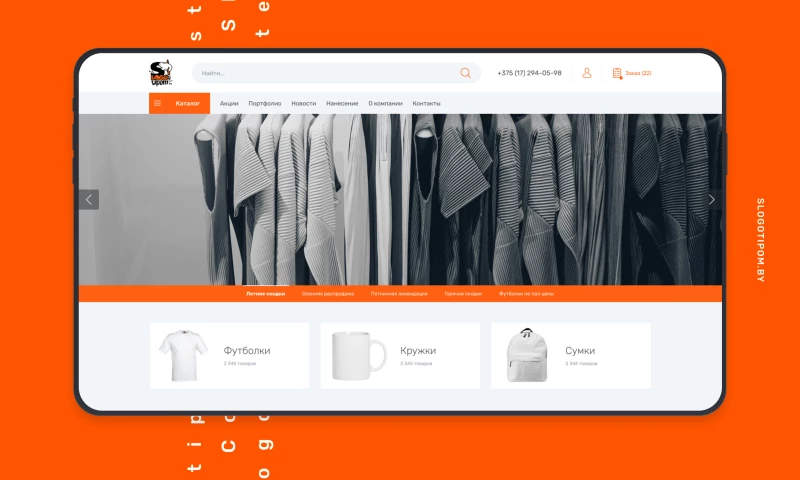Image resolution: width=800 pixels, height=480 pixels.
Task: Open the О компании menu item
Action: [385, 103]
